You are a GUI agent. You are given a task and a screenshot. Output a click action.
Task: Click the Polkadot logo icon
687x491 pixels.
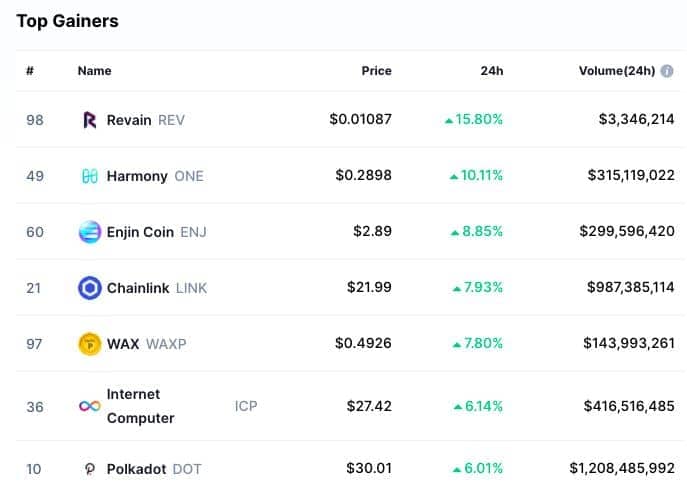click(89, 469)
